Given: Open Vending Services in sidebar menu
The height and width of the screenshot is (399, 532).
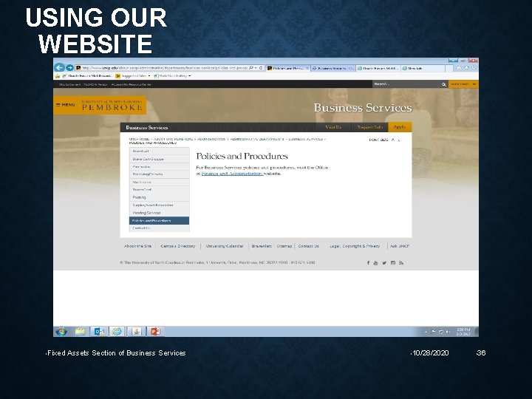Looking at the screenshot, I should tap(159, 213).
